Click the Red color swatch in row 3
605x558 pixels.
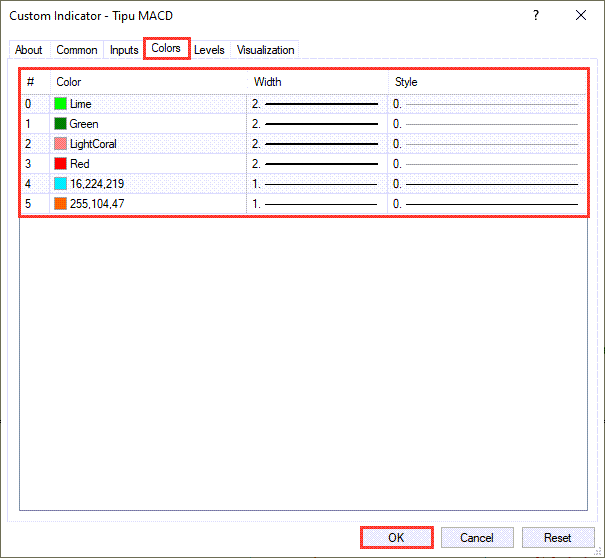tap(61, 164)
